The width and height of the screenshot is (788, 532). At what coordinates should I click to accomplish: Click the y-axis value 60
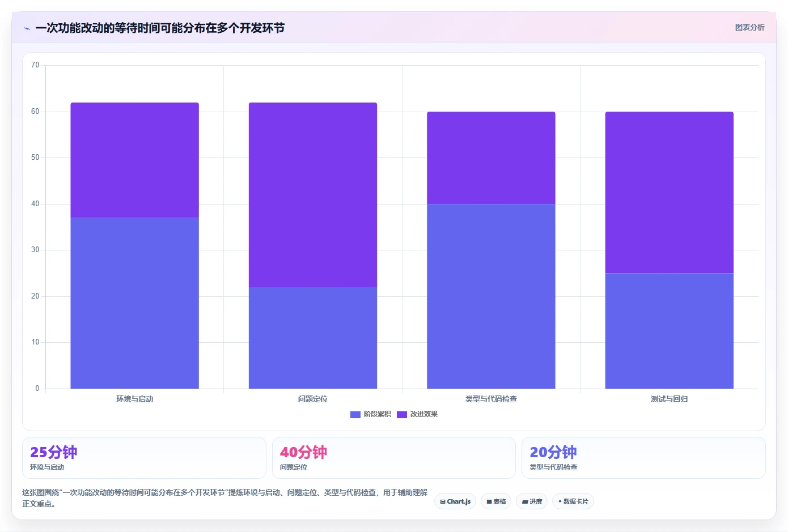point(35,112)
